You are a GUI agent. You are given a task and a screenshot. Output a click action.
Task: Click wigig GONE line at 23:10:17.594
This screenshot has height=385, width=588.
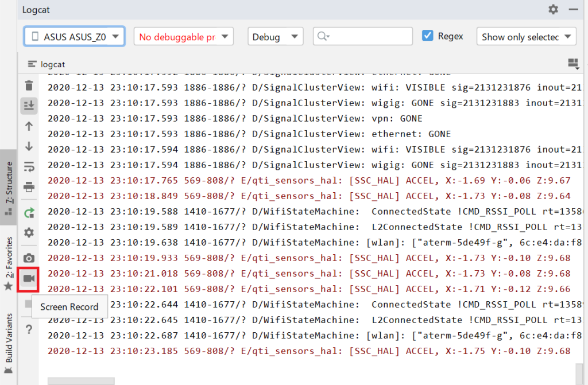315,165
